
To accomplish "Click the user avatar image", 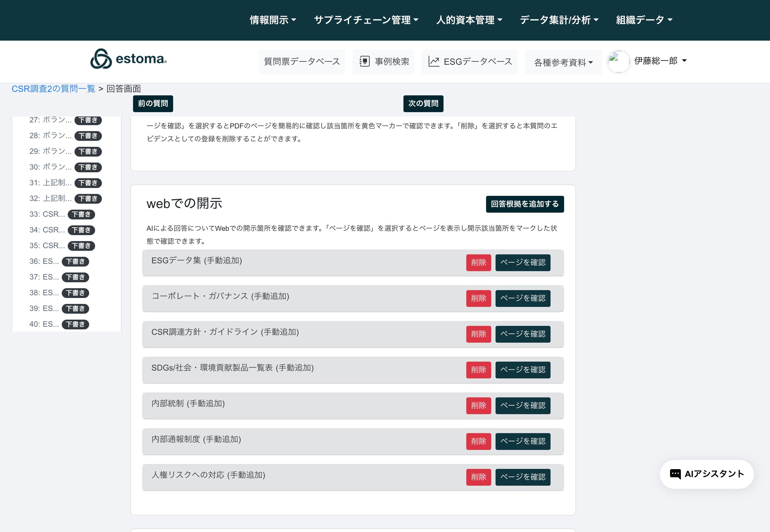I will pos(618,61).
